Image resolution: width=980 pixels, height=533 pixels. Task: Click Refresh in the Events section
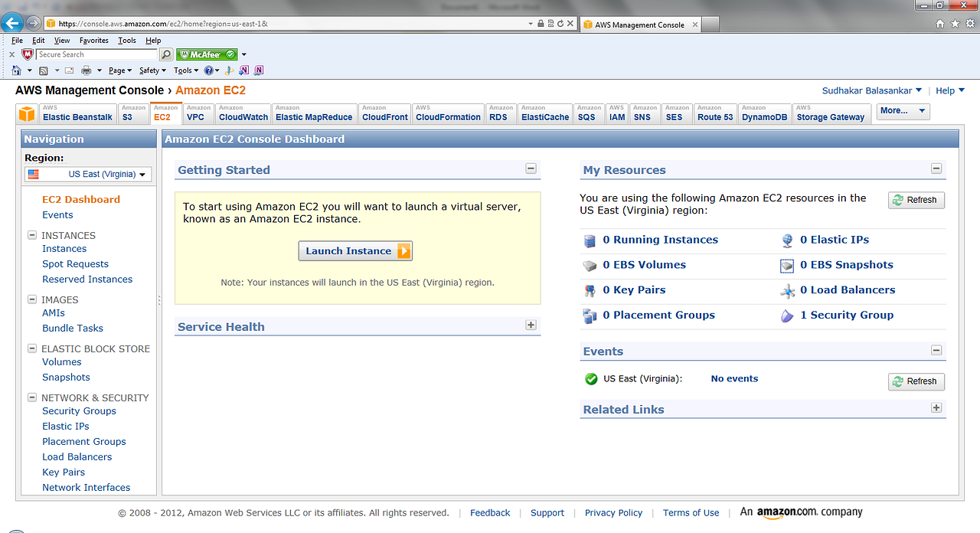[x=916, y=381]
